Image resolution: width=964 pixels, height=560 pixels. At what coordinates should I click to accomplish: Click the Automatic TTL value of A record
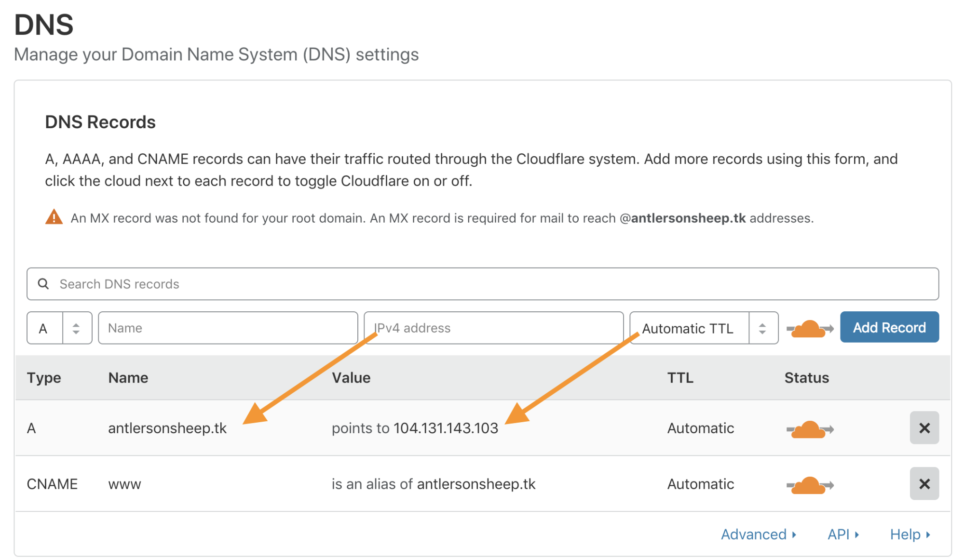coord(700,428)
